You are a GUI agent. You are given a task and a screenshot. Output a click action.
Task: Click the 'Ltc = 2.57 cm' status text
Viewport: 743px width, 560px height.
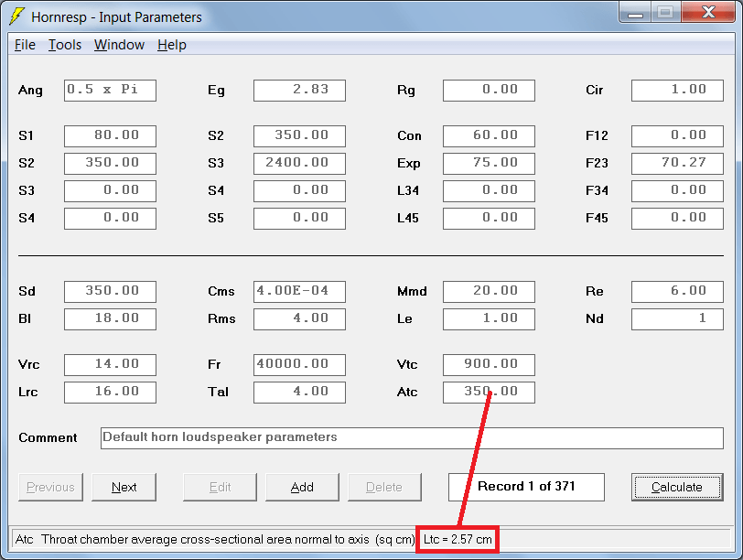tap(458, 539)
